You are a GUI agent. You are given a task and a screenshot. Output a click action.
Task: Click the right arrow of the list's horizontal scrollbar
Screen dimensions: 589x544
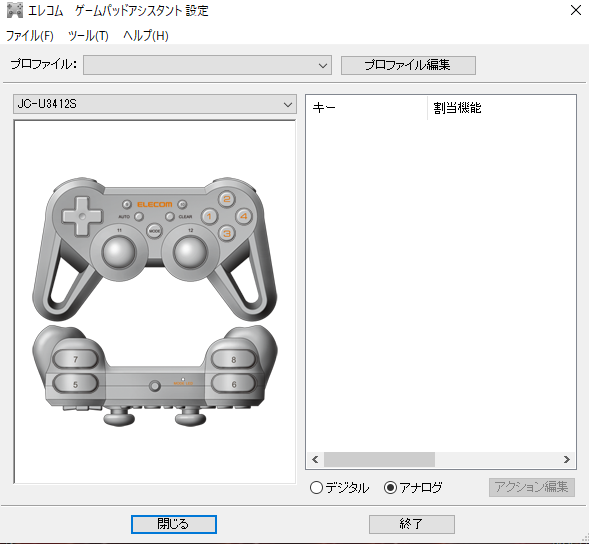point(566,459)
